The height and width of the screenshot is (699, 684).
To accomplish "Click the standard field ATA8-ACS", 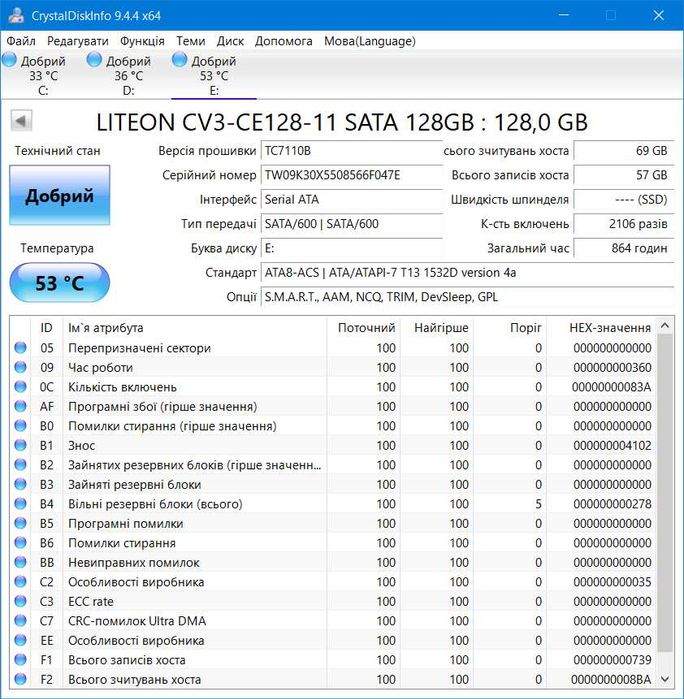I will pos(467,272).
